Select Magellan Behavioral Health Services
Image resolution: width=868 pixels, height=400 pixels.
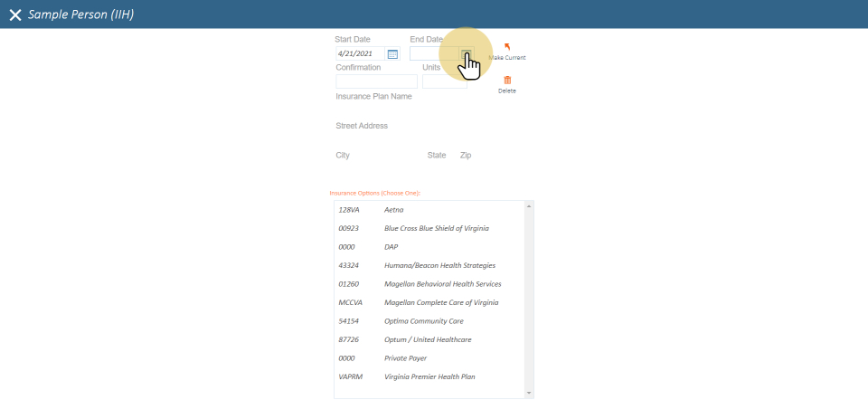[442, 284]
